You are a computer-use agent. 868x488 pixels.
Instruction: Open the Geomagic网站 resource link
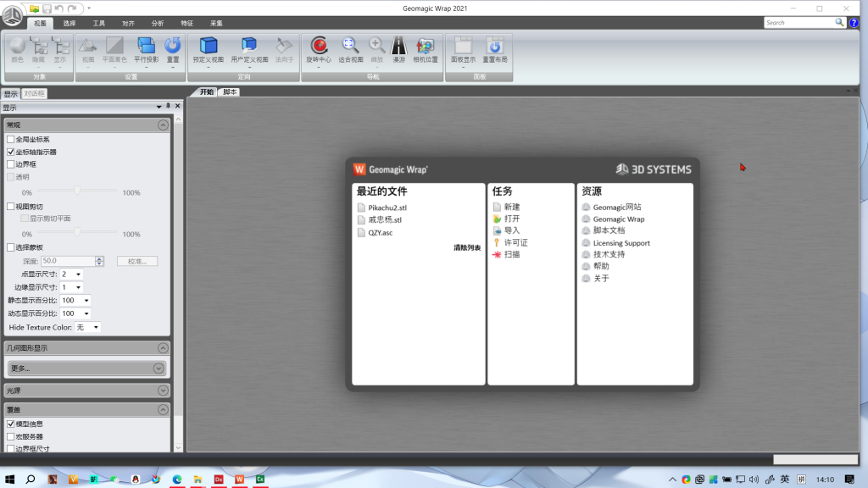[617, 207]
